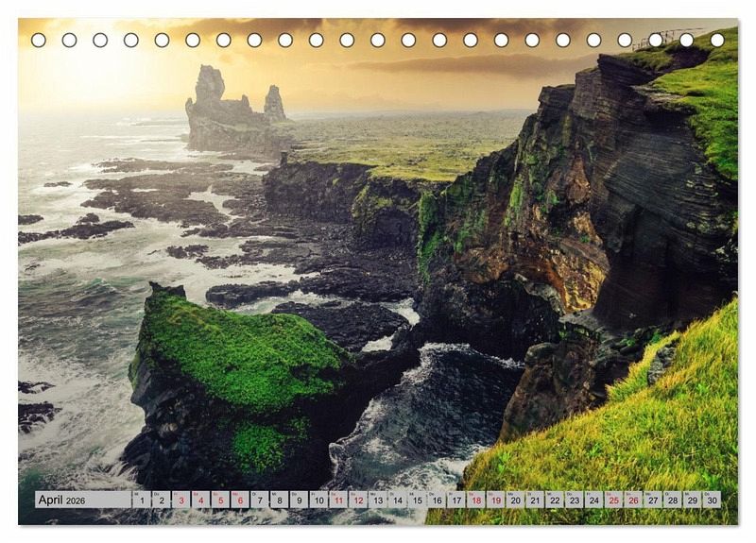
Task: Select day 10 in the date row
Action: tap(318, 501)
